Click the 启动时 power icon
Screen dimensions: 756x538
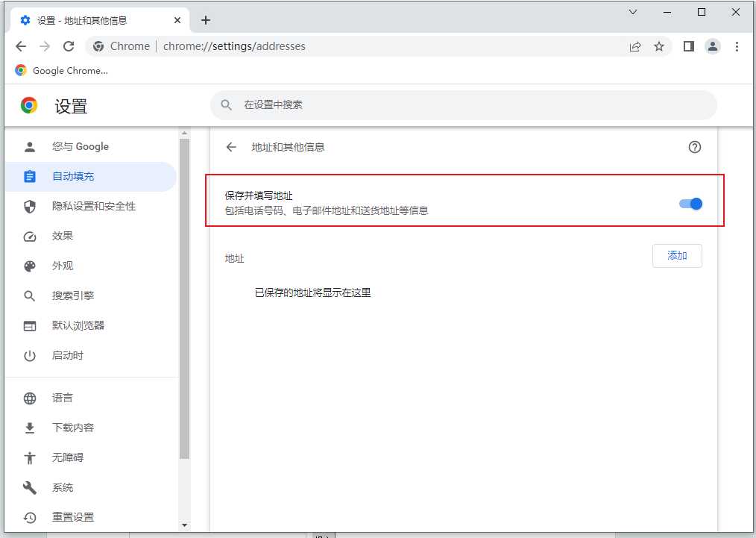point(29,356)
